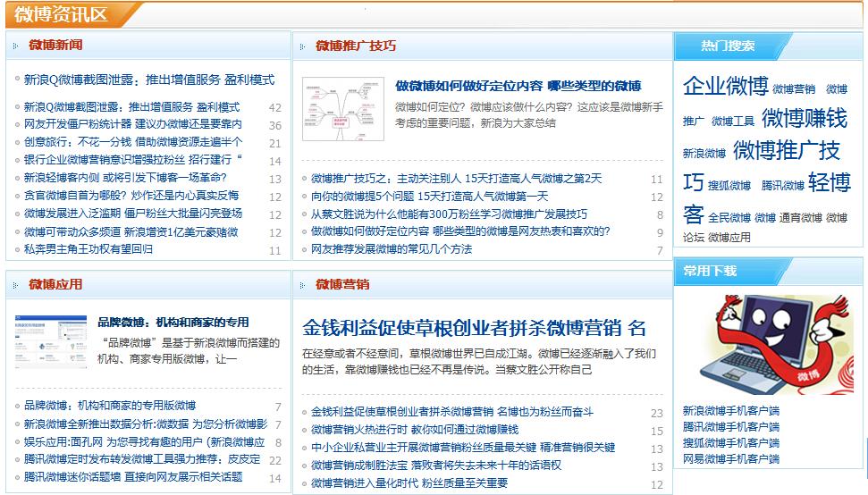The image size is (868, 495).
Task: Open list item 做微博如何做好定位内容 with 9 views
Action: coord(460,231)
